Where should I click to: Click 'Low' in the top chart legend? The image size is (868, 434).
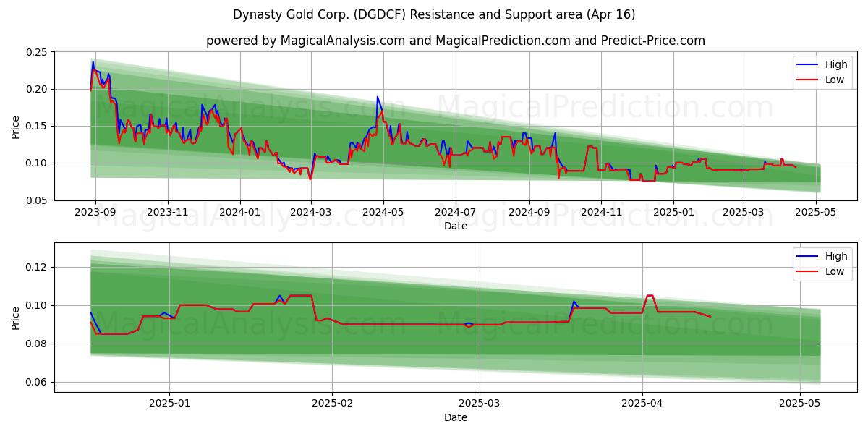tap(835, 80)
